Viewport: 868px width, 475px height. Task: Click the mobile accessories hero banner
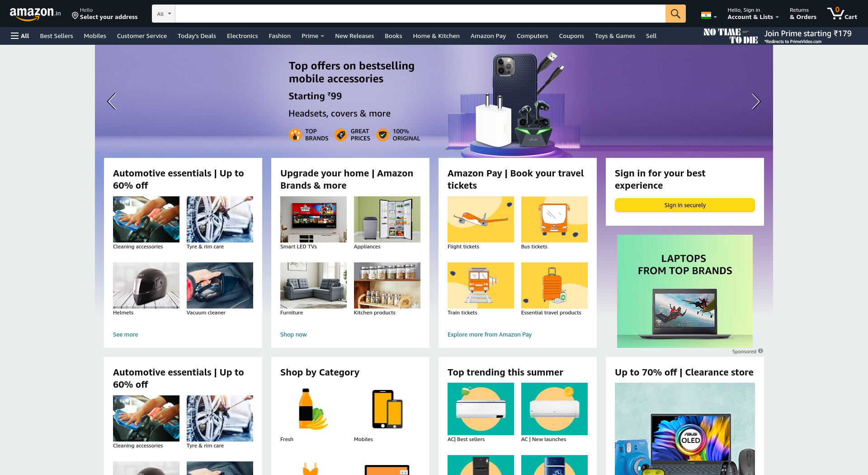coord(434,101)
